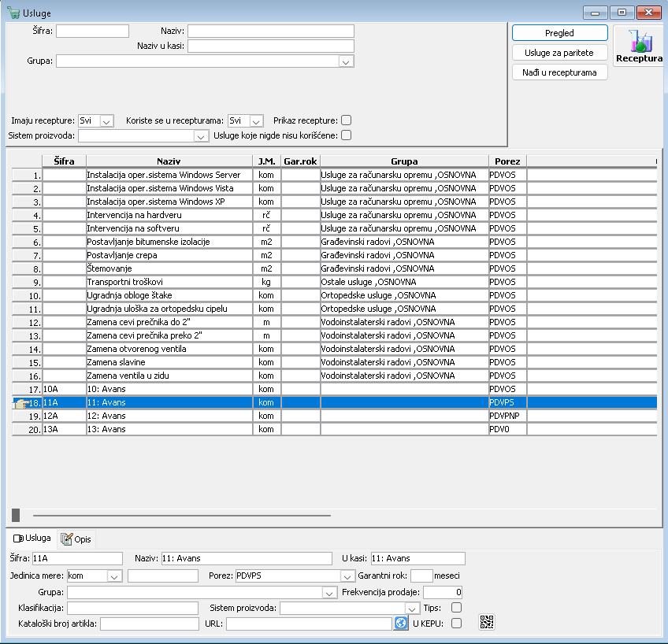
Task: Select row Instalacija oper.sistema Windows XP
Action: click(x=335, y=202)
